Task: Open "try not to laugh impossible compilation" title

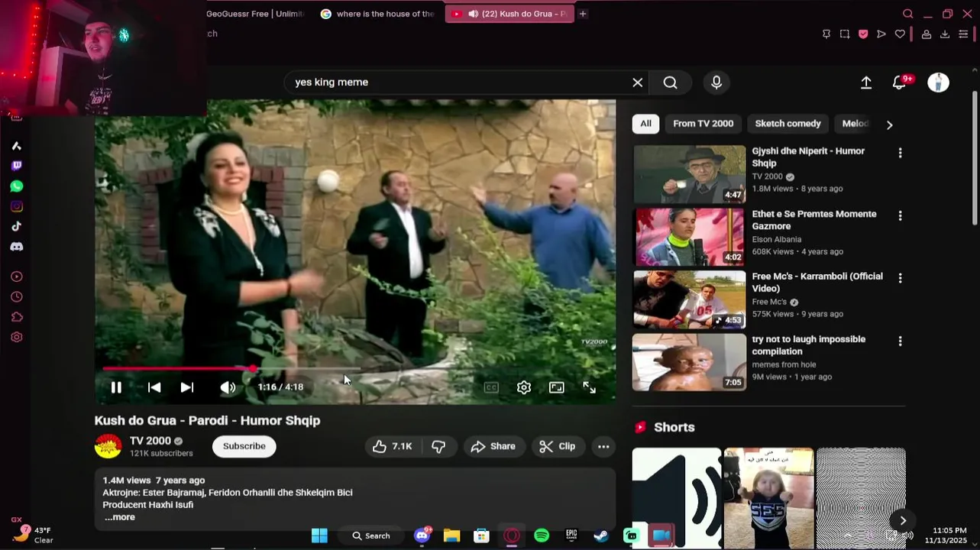Action: tap(809, 345)
